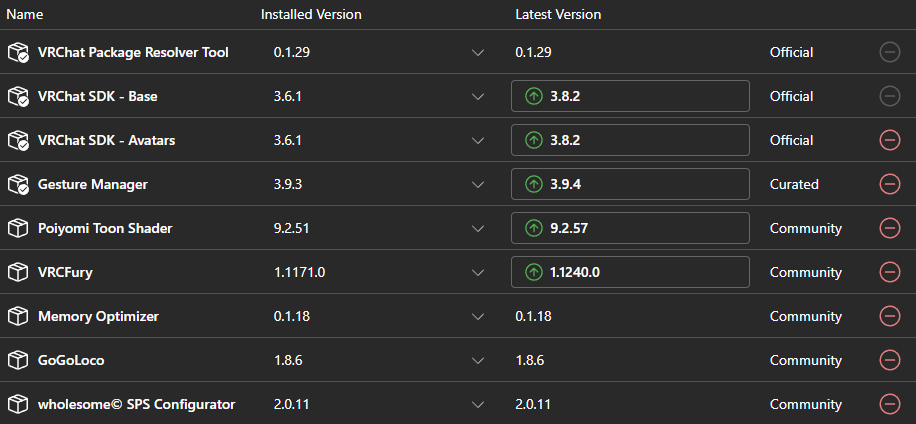Upgrade VRChat SDK - Base to 3.8.2
916x424 pixels.
(x=630, y=96)
